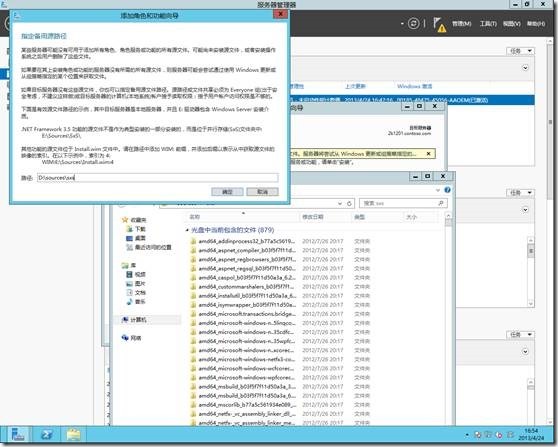Click the 确定 button in path dialog
Screen dimensions: 558x447
(x=227, y=192)
